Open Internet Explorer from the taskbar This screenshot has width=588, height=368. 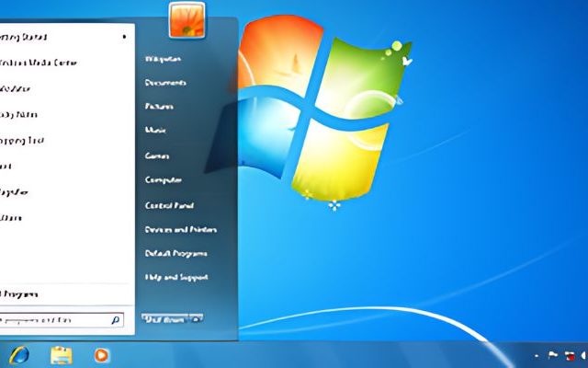[x=18, y=355]
